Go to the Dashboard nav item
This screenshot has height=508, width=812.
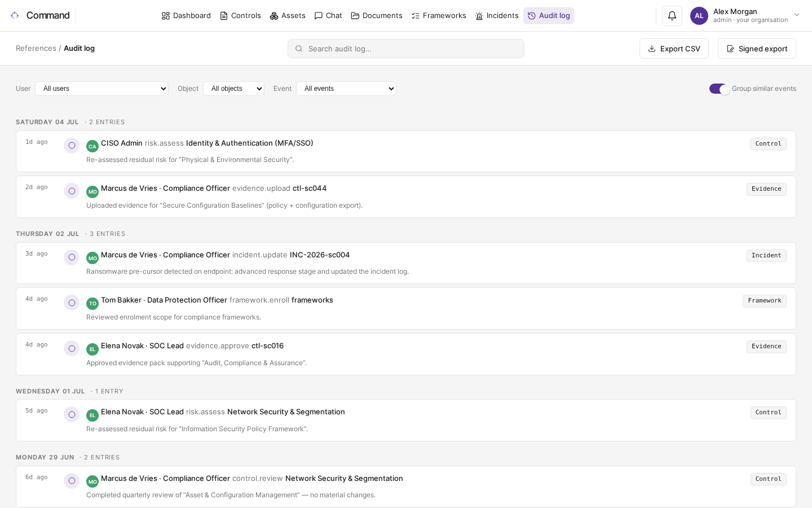pos(186,16)
